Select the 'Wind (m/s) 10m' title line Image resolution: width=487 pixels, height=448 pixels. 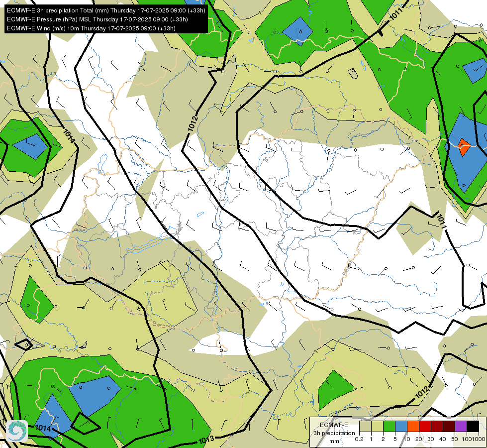(91, 28)
